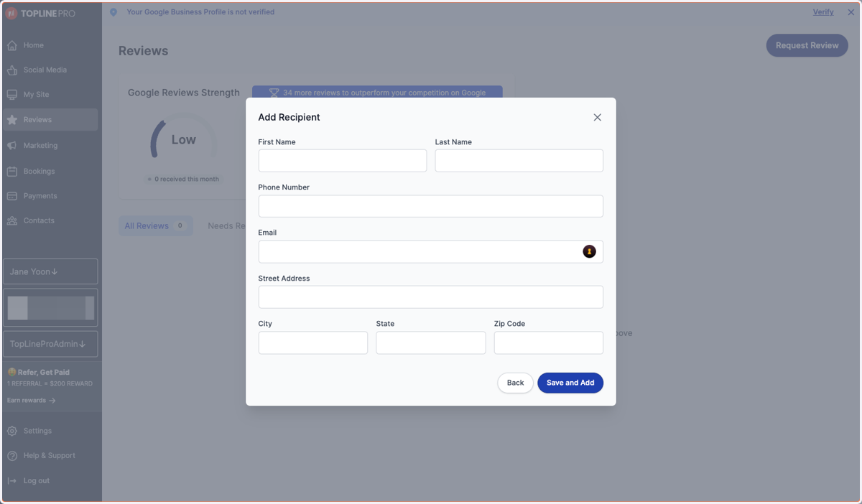Focus the Phone Number field
862x504 pixels.
pos(431,206)
